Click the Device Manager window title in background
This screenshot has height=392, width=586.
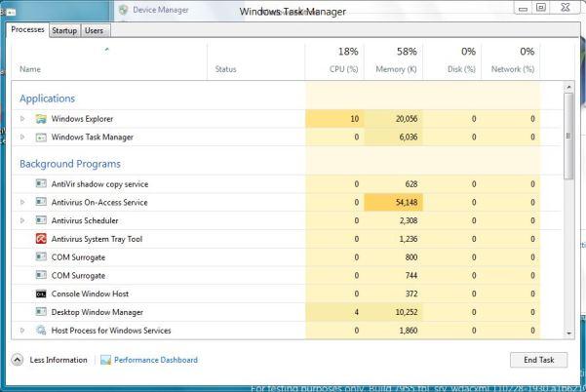161,10
